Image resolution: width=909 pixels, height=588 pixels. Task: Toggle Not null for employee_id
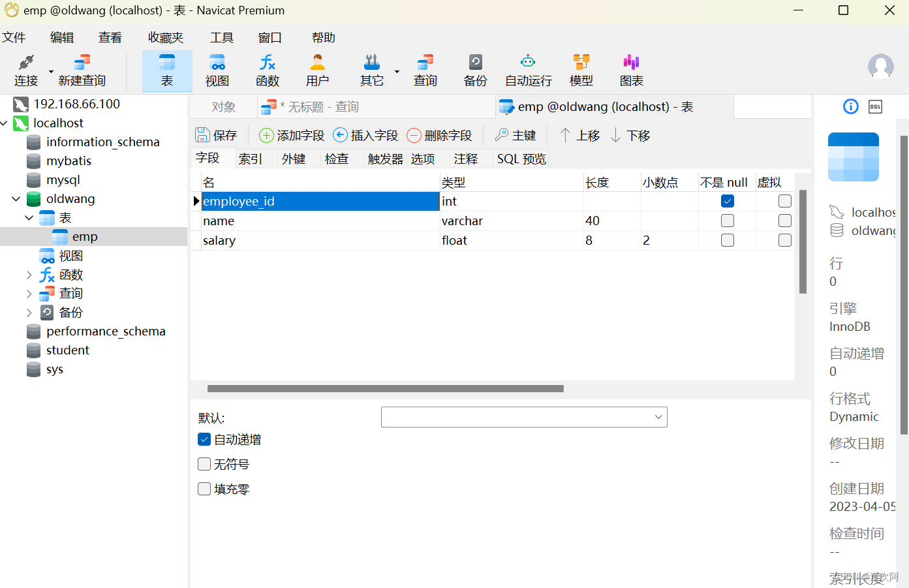point(728,201)
